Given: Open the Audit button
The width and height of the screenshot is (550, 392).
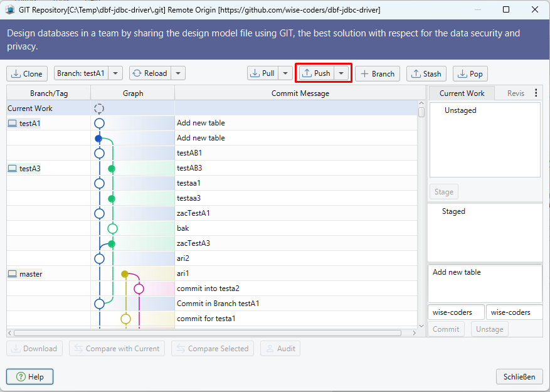Looking at the screenshot, I should coord(280,349).
